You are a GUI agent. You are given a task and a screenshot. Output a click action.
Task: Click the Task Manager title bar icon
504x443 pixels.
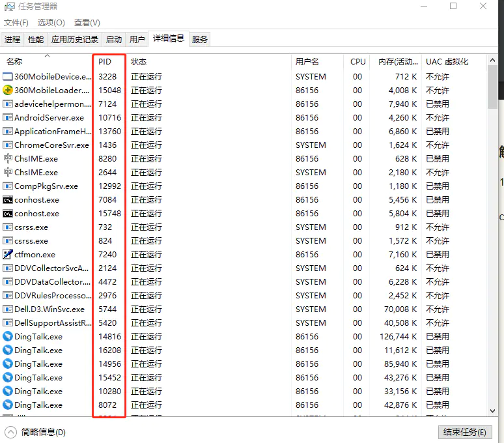coord(10,7)
